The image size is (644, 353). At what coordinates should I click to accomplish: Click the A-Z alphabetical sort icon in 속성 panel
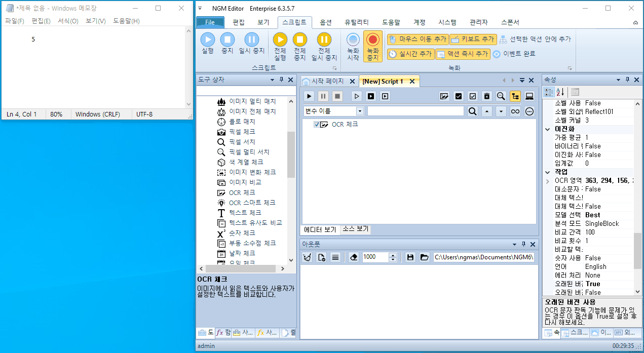tap(560, 92)
